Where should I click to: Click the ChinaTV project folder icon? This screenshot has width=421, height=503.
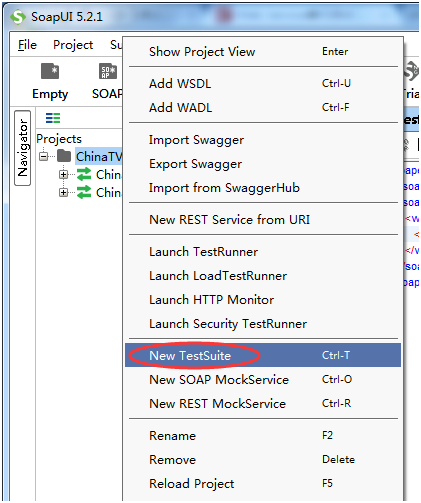pyautogui.click(x=64, y=156)
